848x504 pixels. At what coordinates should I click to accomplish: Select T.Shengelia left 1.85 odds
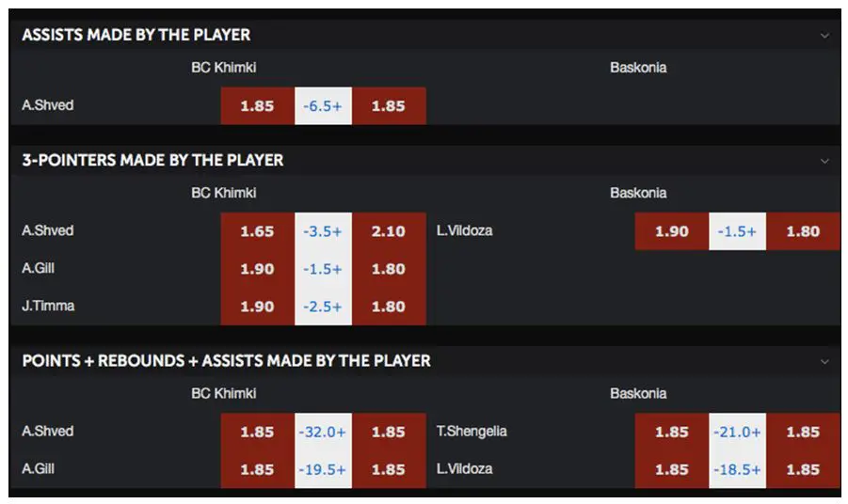click(672, 433)
